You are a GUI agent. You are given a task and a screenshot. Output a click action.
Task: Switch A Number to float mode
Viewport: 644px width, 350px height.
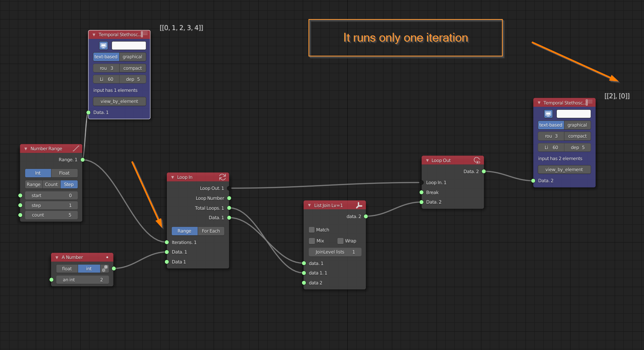pos(67,269)
